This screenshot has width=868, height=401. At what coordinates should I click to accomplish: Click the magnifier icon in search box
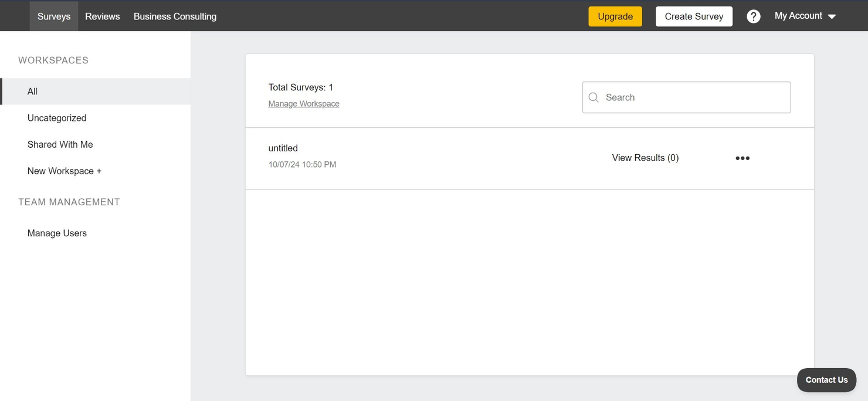[x=594, y=97]
